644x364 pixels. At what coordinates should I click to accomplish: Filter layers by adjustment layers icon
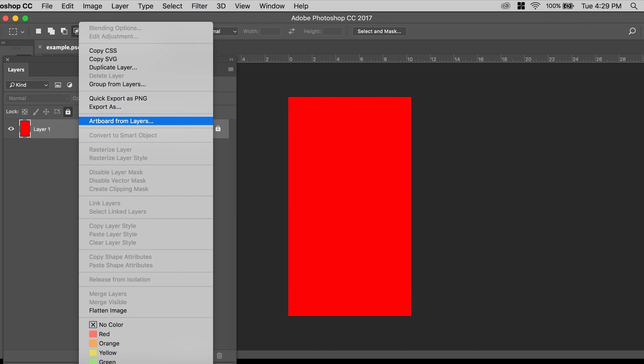click(69, 85)
